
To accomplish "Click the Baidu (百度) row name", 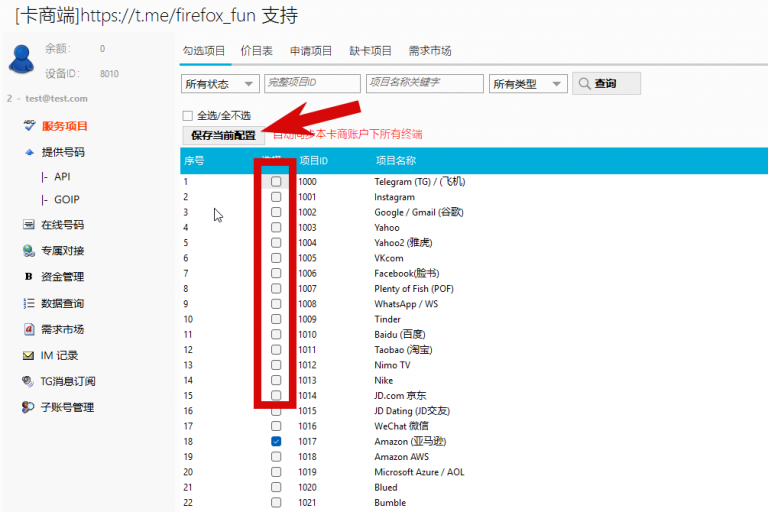I will click(x=400, y=334).
